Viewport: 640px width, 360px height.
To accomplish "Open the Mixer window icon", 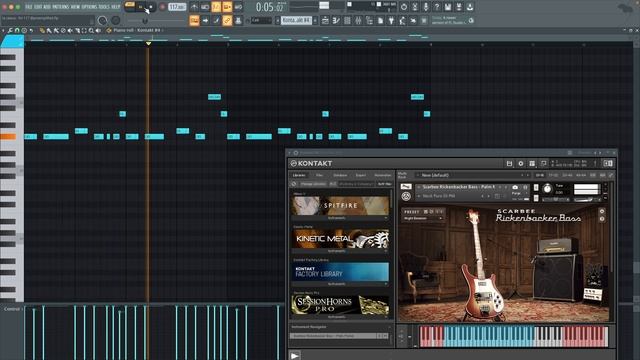I will coord(358,20).
